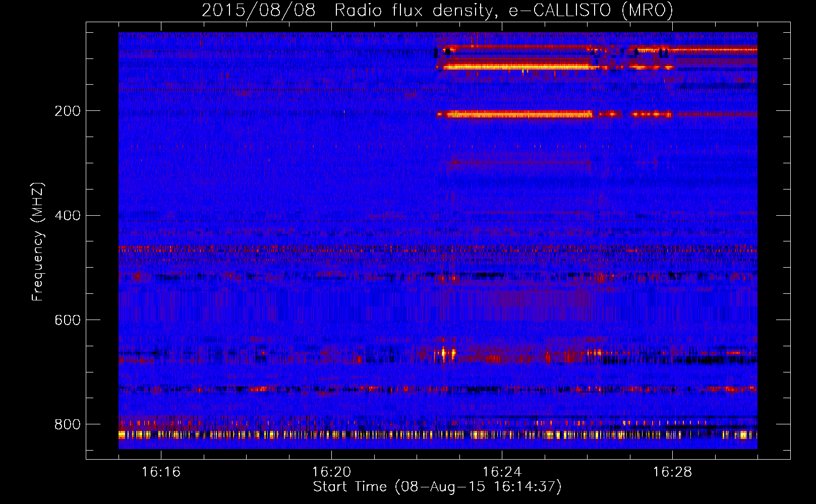
Task: Click the bright yellow spot near 16:22:40 at 665 MHz
Action: point(445,353)
